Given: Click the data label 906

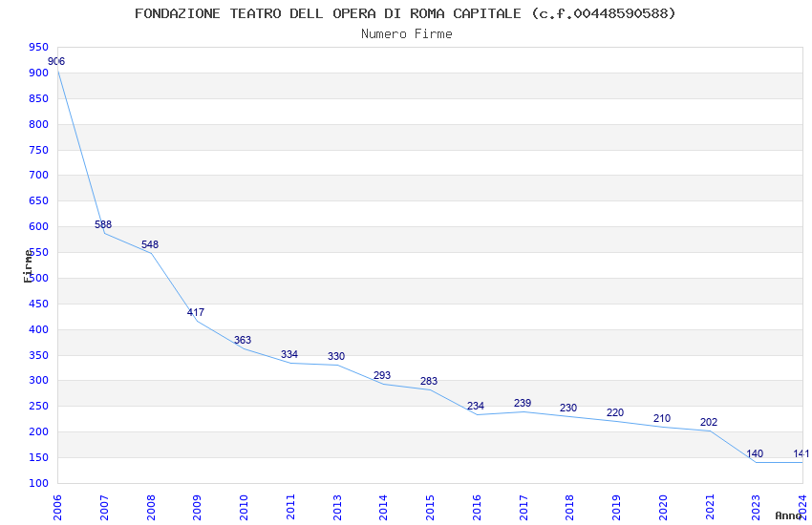Looking at the screenshot, I should tap(56, 61).
